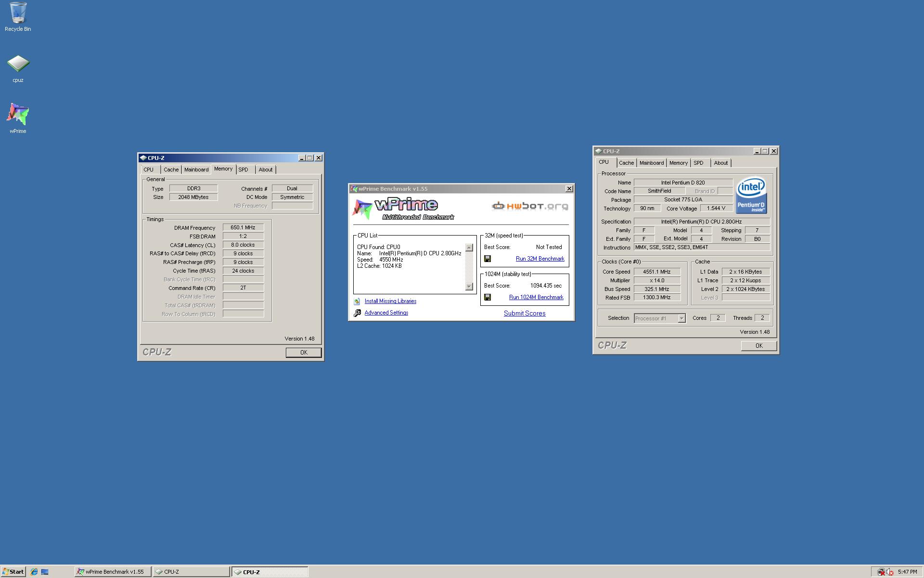Click the 1024M best score 1094.435 sec
Viewport: 924px width, 578px height.
(546, 286)
